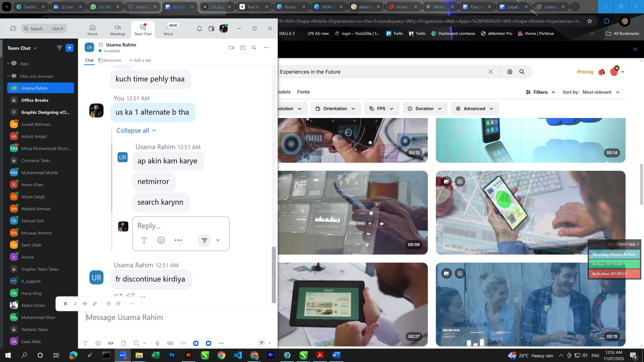Open Photoshop from taskbar
This screenshot has width=644, height=362.
coord(172,355)
